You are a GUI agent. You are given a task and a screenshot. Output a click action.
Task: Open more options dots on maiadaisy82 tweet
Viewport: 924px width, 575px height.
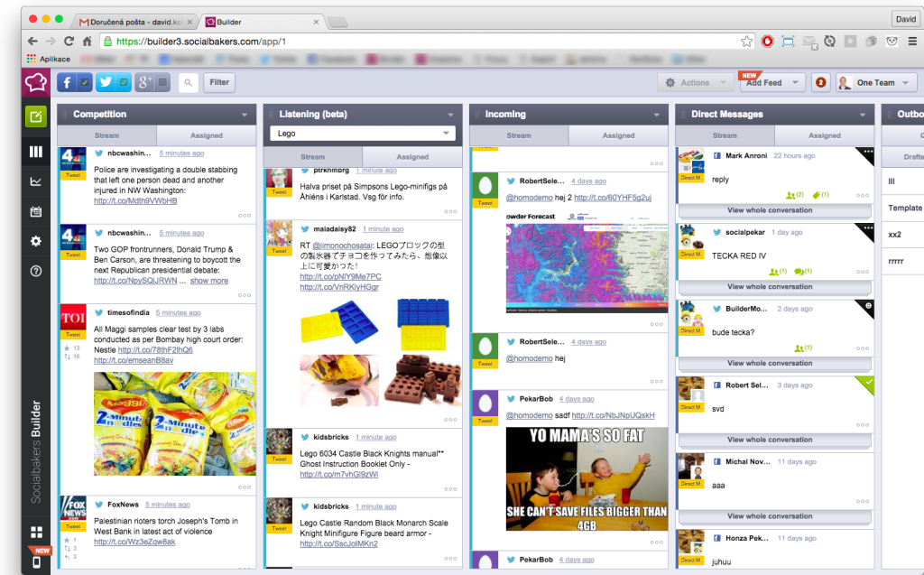[x=450, y=420]
